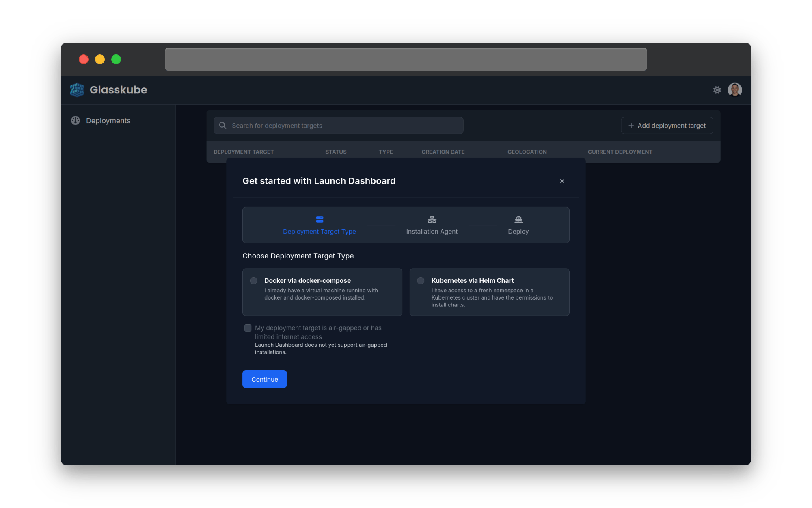Click the CREATION DATE column header
The width and height of the screenshot is (812, 508).
click(443, 152)
